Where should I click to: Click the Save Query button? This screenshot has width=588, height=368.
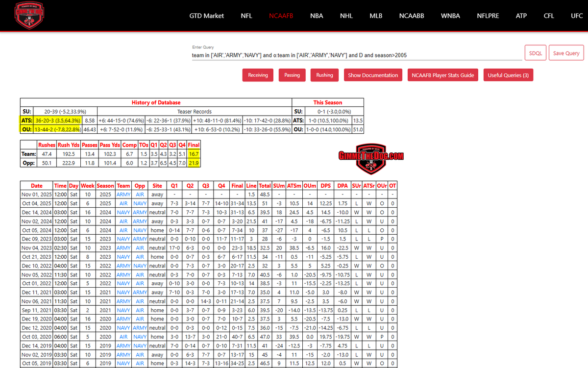coord(566,53)
